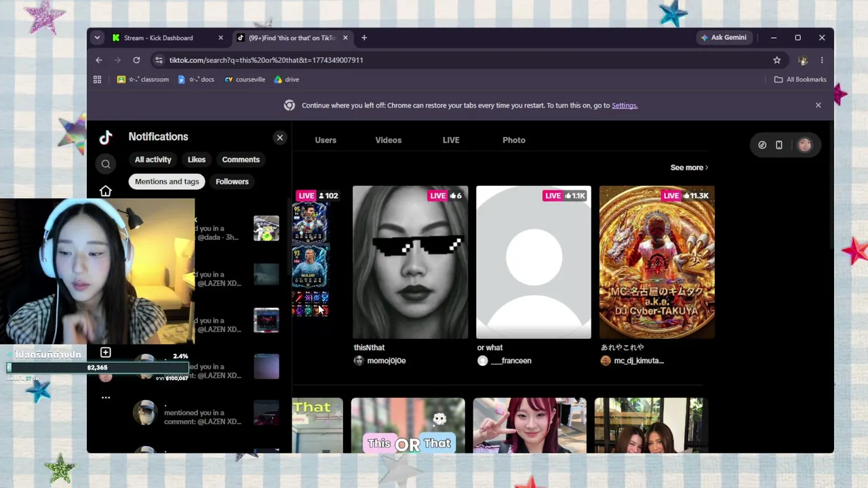868x488 pixels.
Task: Click the 'or what' live title text
Action: pos(490,348)
